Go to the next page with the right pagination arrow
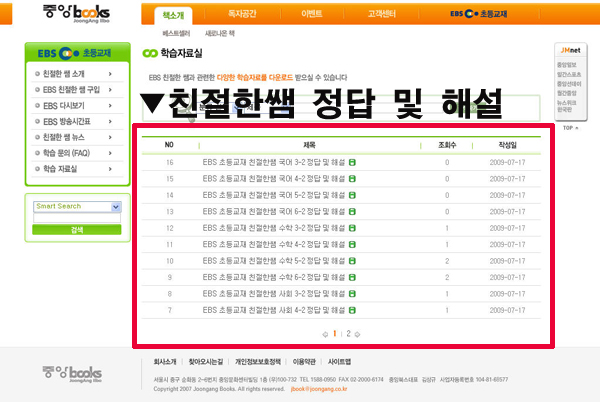Screen dimensions: 600x402 (x=357, y=334)
